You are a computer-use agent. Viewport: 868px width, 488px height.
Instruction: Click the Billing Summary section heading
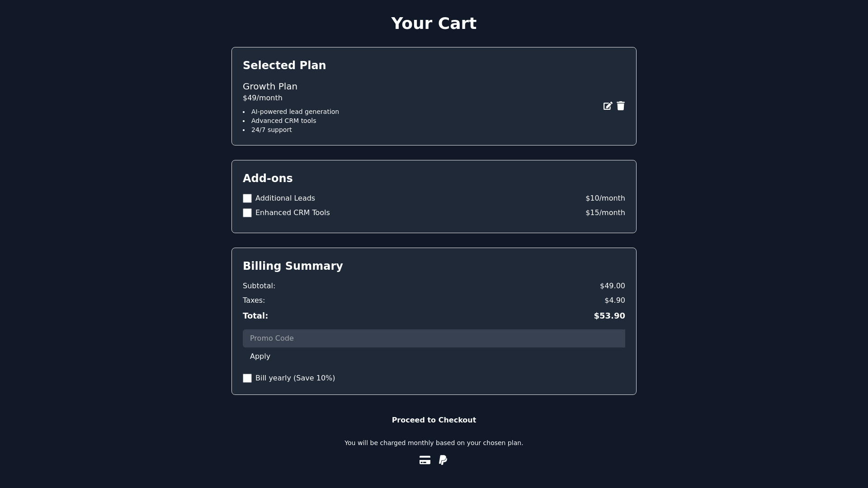pos(292,266)
